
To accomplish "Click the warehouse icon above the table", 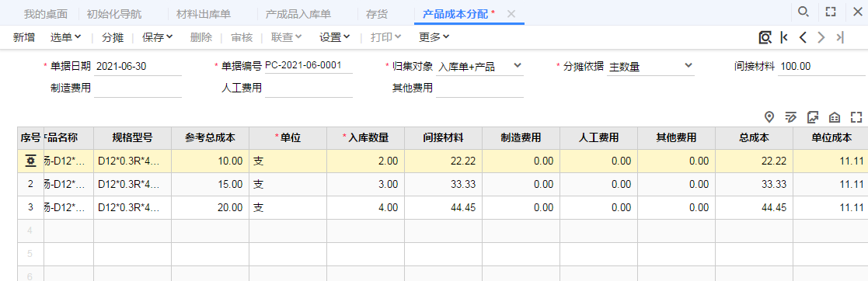I will point(835,116).
